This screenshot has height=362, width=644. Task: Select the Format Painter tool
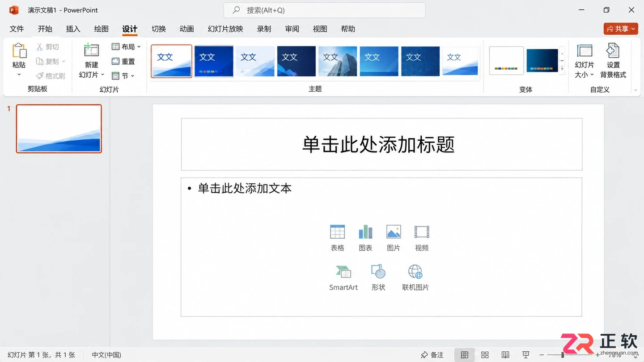pyautogui.click(x=50, y=76)
